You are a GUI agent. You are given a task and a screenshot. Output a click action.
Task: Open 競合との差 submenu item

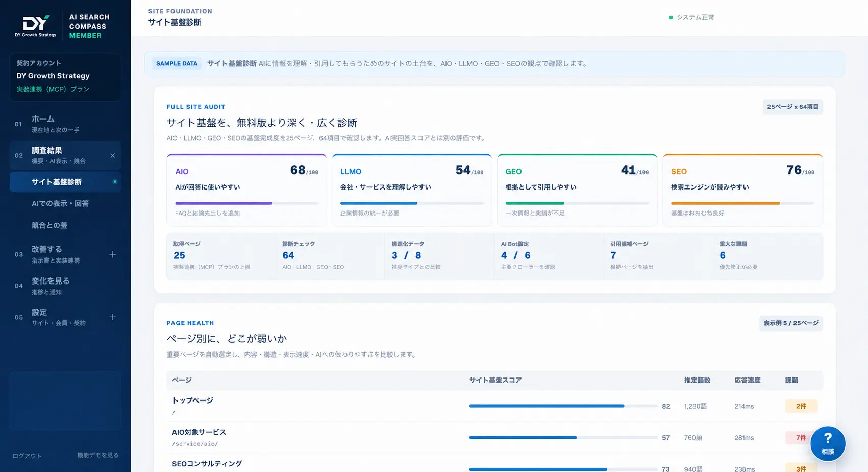(49, 225)
